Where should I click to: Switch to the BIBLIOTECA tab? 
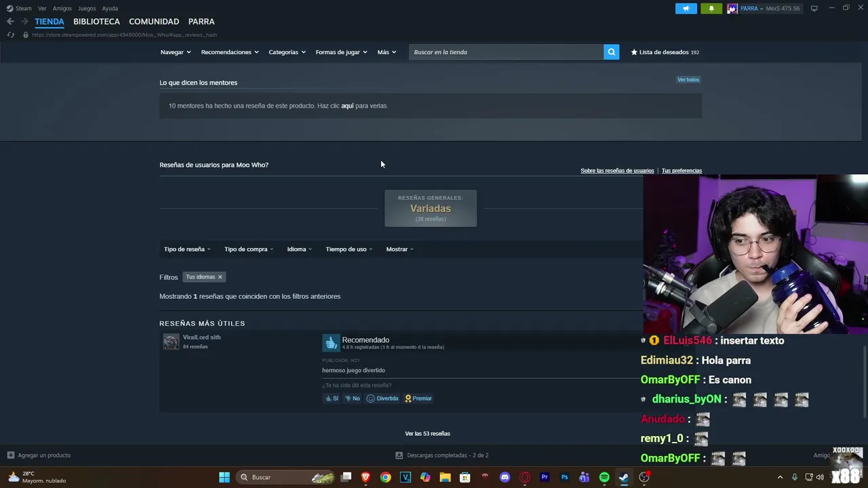click(x=96, y=22)
